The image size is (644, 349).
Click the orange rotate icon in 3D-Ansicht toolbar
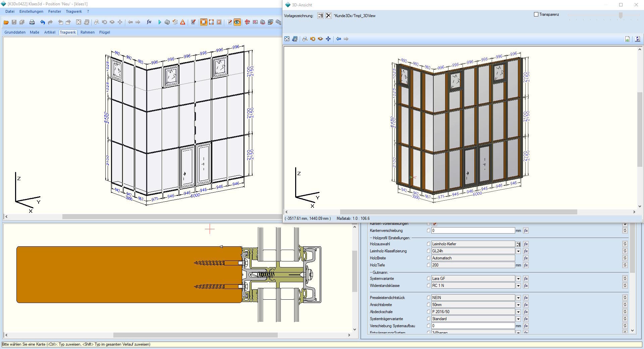coord(313,39)
